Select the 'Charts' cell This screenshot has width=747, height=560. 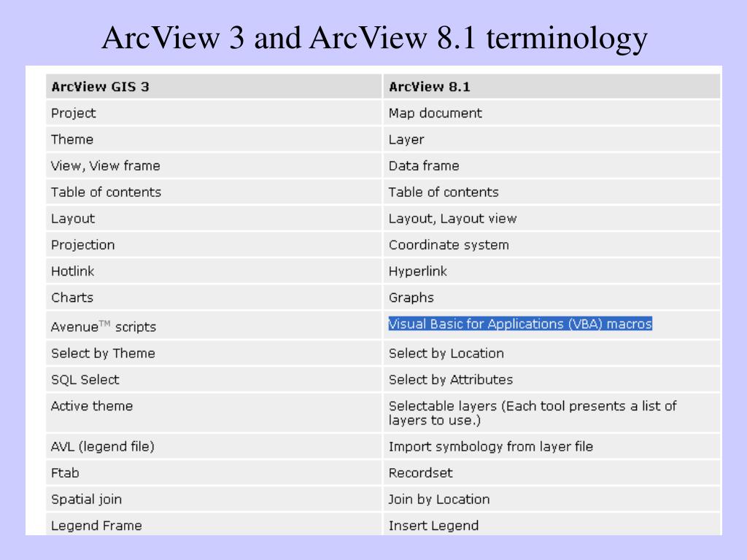(214, 297)
